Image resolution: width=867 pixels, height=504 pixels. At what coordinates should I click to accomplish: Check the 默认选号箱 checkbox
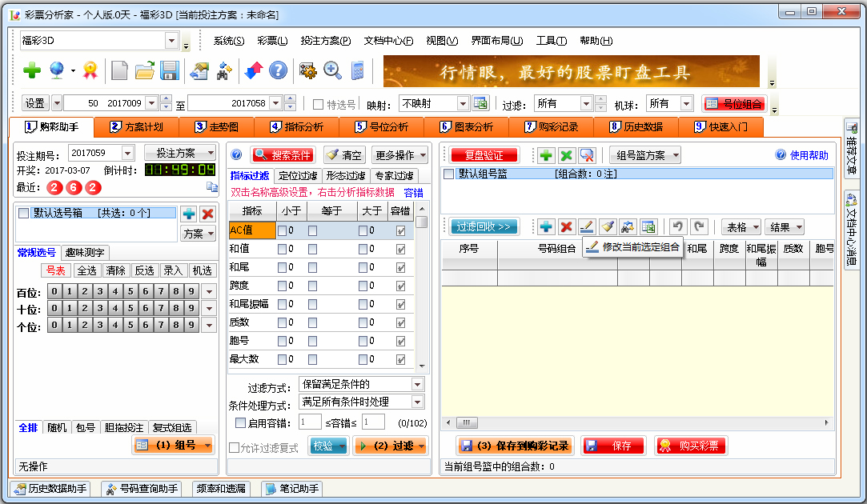tap(24, 213)
